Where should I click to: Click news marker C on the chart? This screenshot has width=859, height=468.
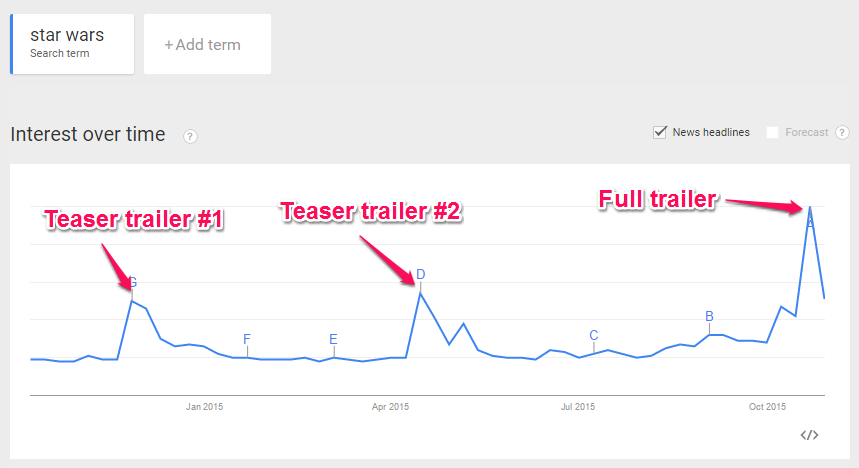[594, 335]
